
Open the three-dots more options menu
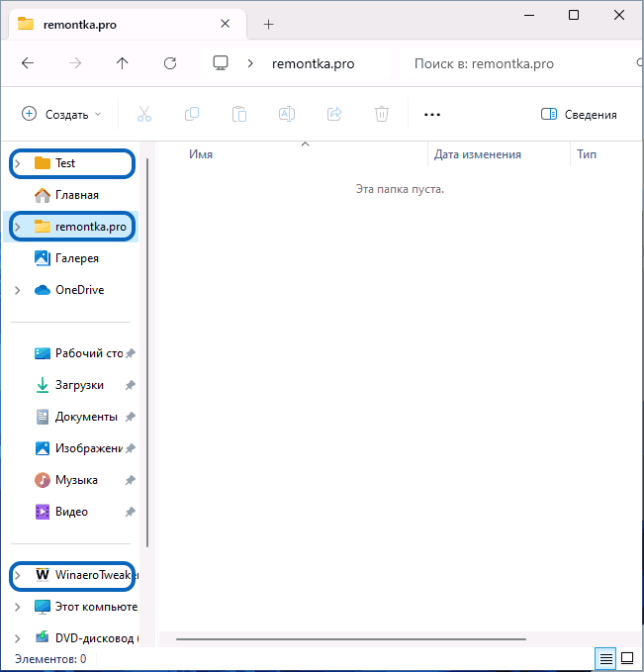(x=432, y=115)
